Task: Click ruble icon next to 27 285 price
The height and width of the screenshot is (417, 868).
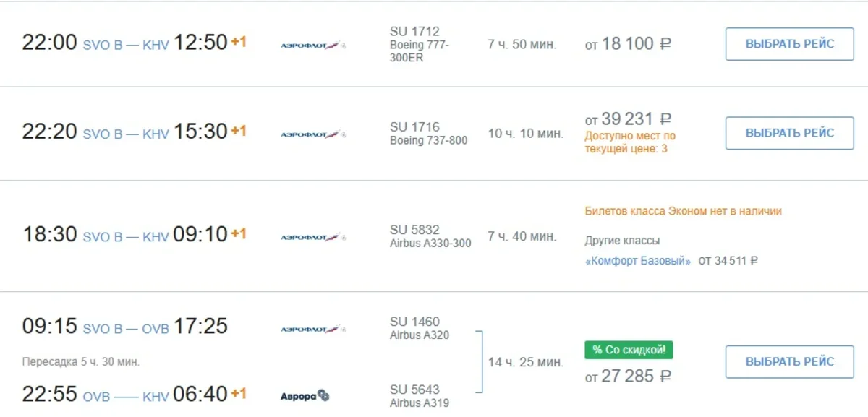Action: 665,377
